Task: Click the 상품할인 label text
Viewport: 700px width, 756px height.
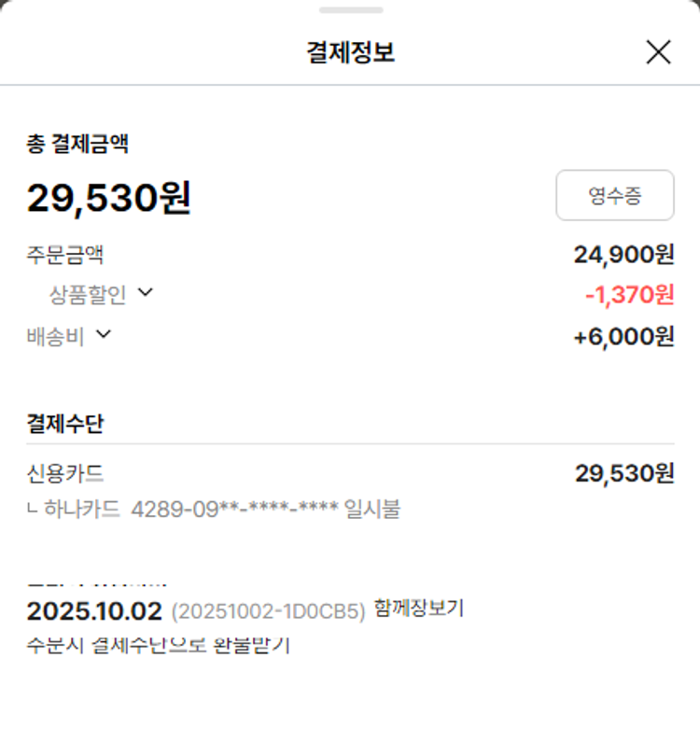Action: (87, 295)
